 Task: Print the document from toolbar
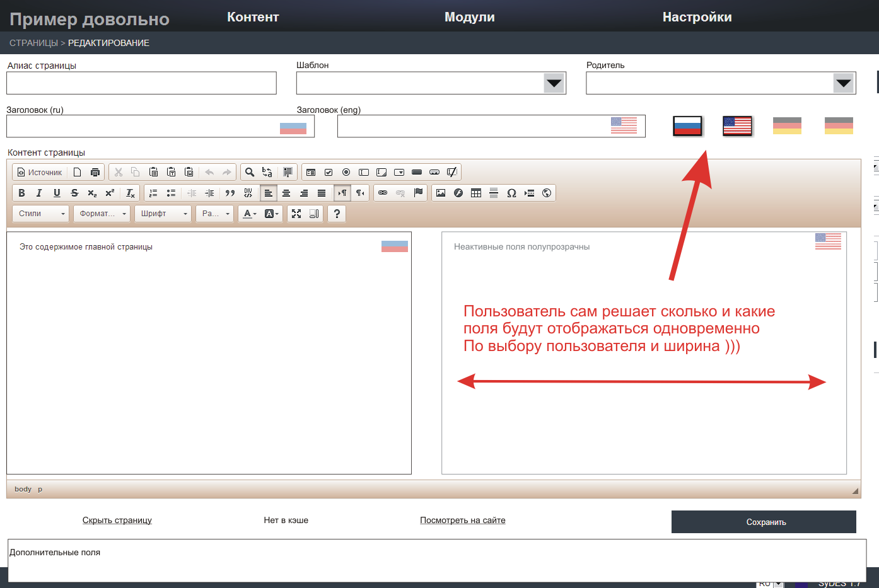click(x=95, y=172)
